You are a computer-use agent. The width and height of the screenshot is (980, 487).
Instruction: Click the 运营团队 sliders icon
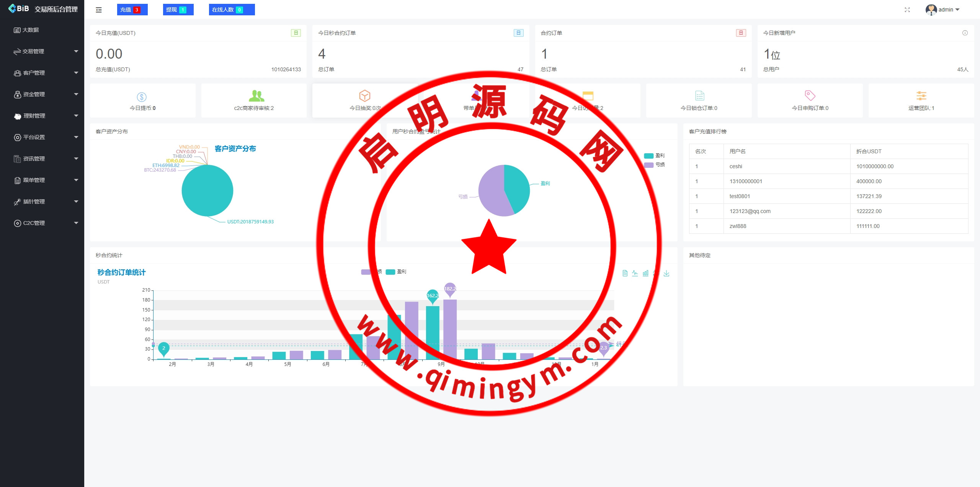[921, 95]
